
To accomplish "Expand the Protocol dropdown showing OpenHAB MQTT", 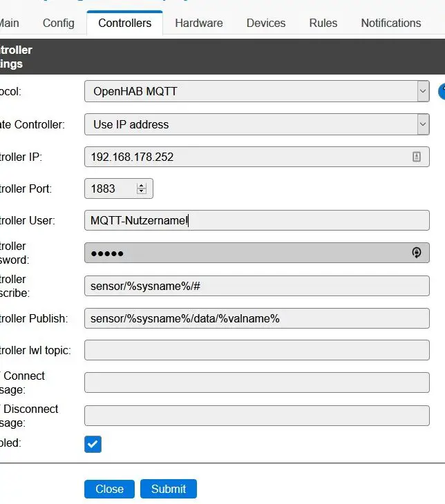I will click(x=257, y=91).
